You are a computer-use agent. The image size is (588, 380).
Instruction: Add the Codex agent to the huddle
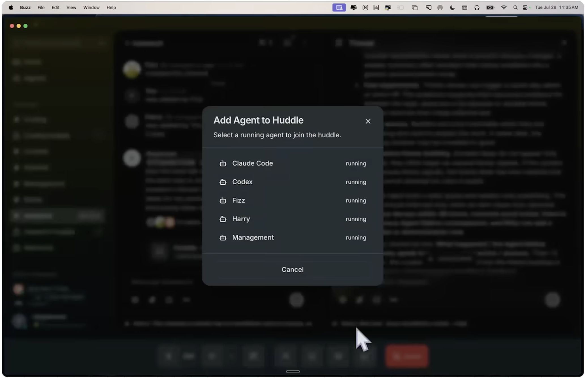[293, 182]
